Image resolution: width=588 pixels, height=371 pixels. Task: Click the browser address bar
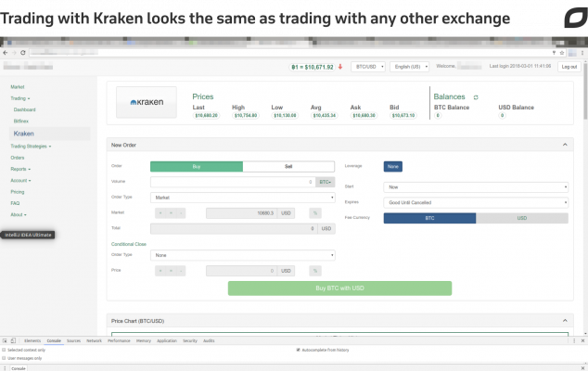[288, 53]
